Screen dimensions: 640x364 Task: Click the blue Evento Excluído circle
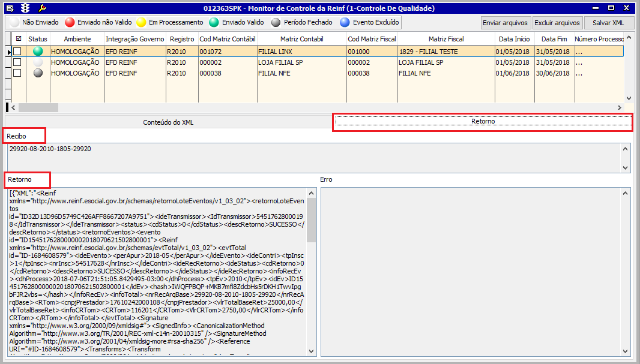(x=345, y=22)
